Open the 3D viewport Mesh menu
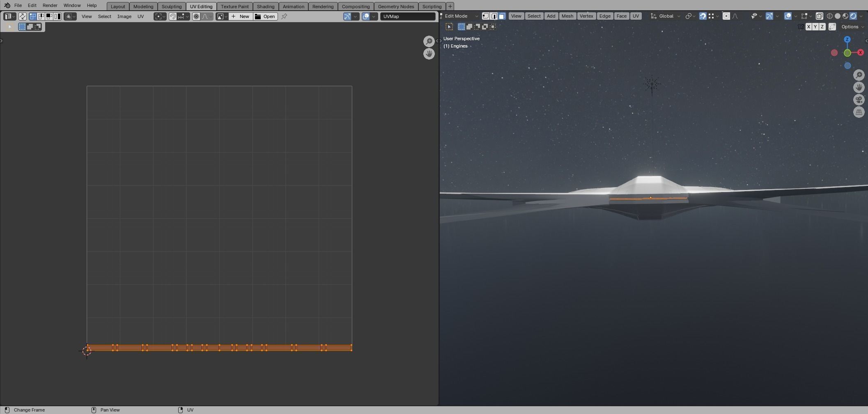Screen dimensions: 868x414 click(567, 16)
